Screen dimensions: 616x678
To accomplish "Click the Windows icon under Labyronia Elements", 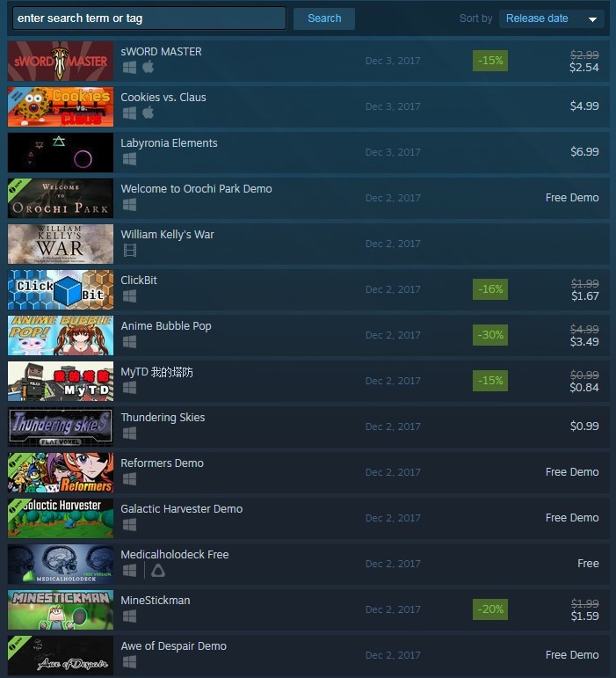I will click(129, 159).
